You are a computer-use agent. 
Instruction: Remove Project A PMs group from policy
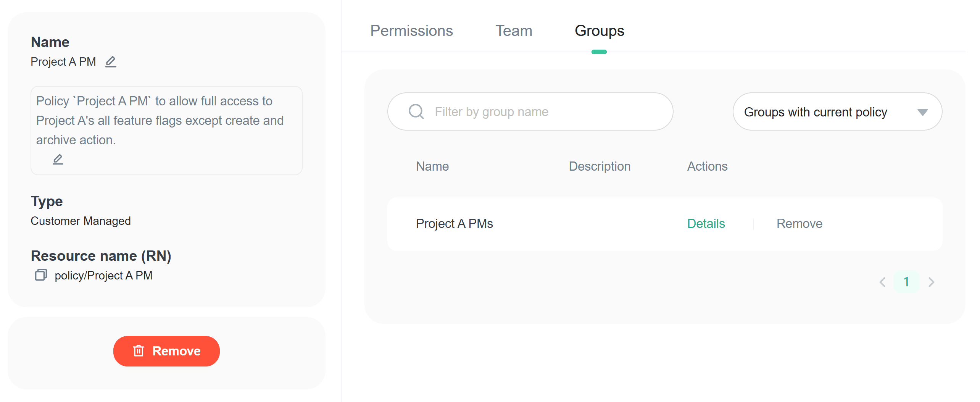(x=799, y=224)
